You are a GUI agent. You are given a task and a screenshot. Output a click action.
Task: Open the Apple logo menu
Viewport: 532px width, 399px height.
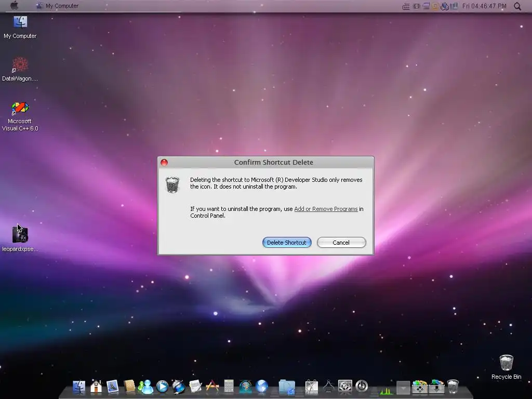pyautogui.click(x=14, y=5)
